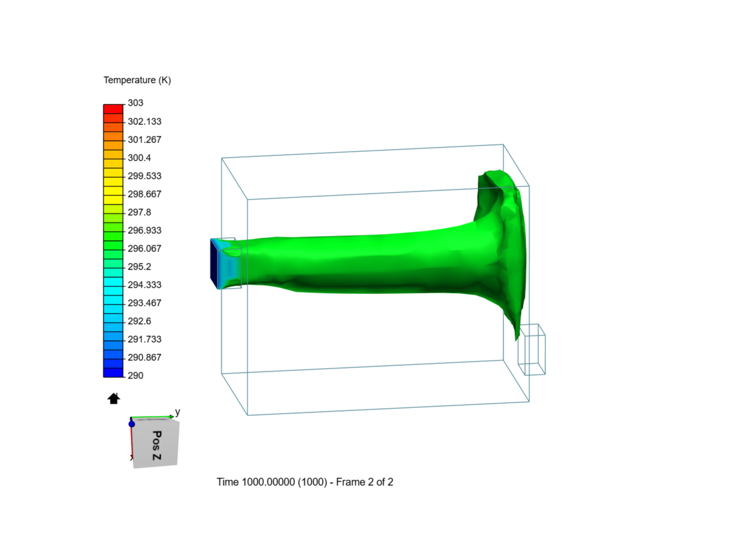Click the blue axis origin dot
The image size is (747, 560).
coord(132,424)
